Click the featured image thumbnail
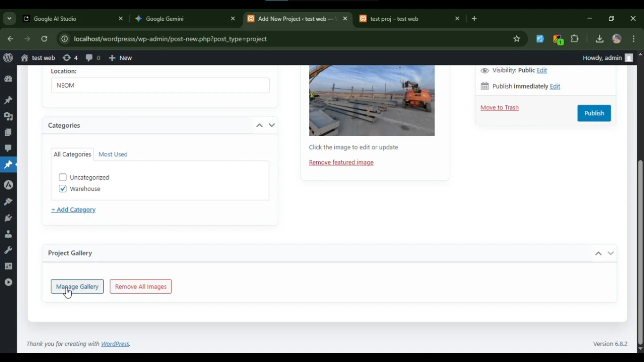Screen dimensions: 644x362 click(x=372, y=101)
